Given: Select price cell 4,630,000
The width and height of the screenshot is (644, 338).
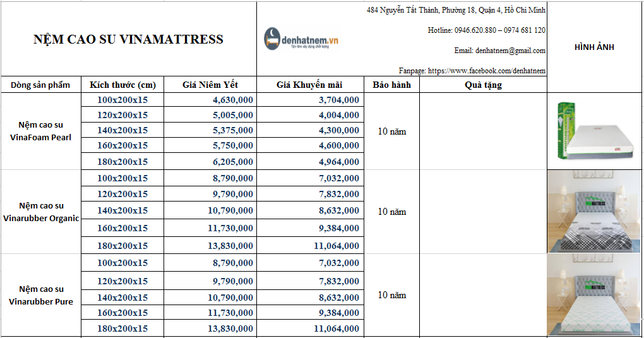Looking at the screenshot, I should click(x=210, y=100).
